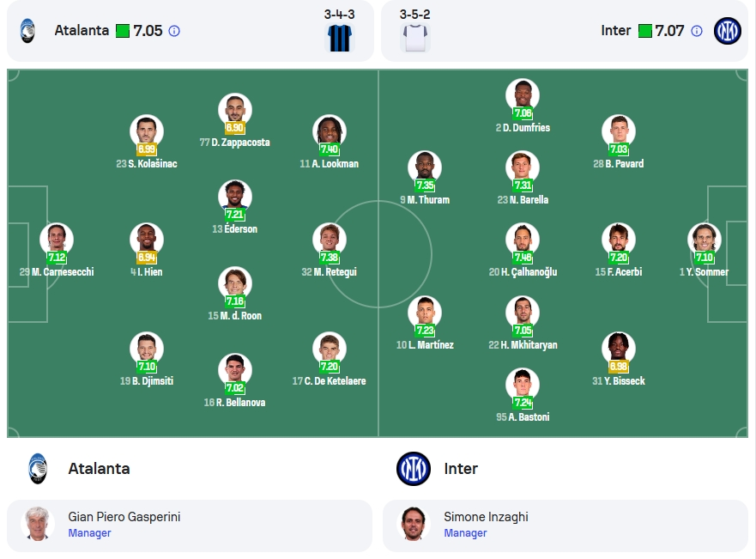Click the Atalanta logo above the manager card

click(38, 468)
